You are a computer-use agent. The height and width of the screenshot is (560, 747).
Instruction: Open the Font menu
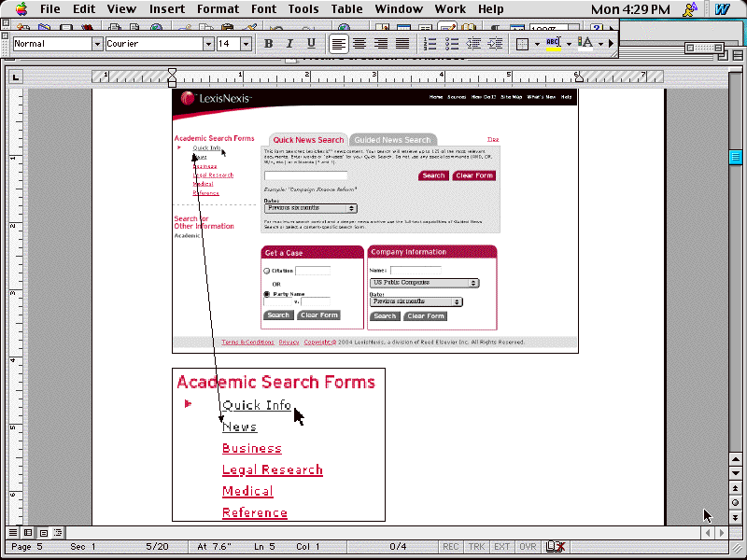click(264, 9)
